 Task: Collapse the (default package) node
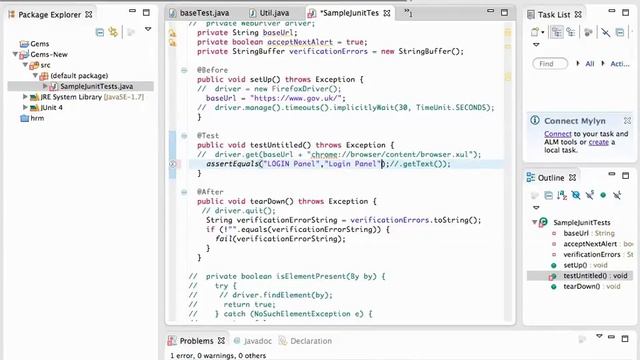35,76
